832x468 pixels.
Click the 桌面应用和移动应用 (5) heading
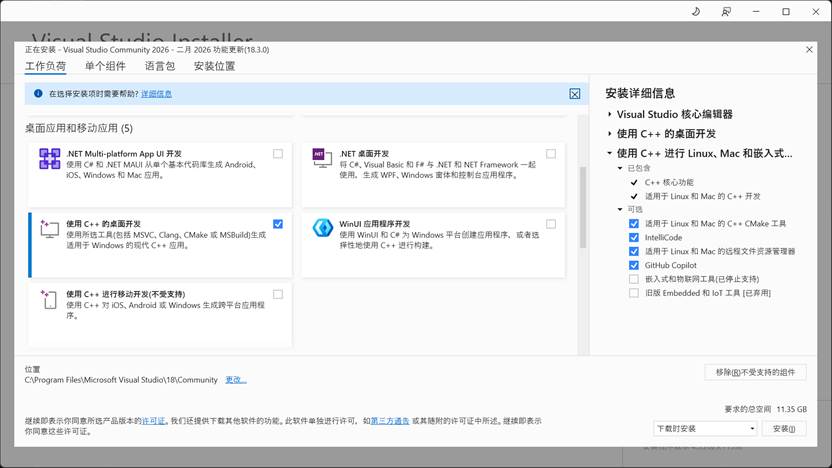79,128
